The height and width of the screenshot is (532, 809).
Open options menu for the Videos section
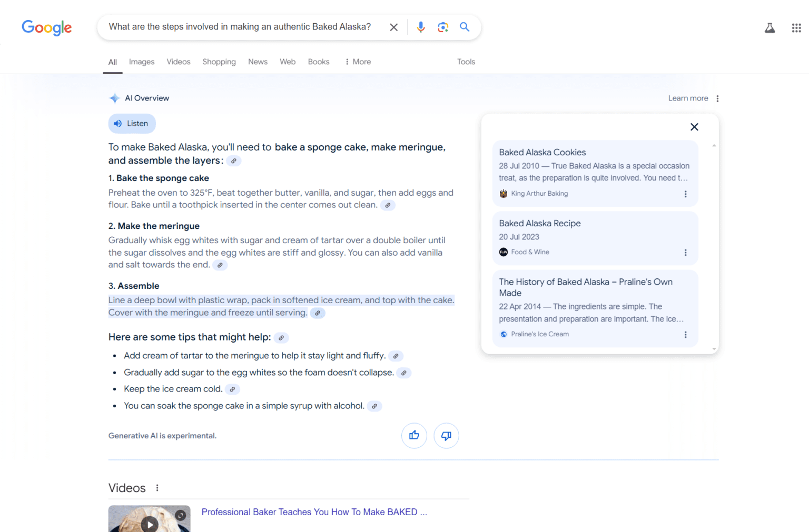tap(157, 488)
